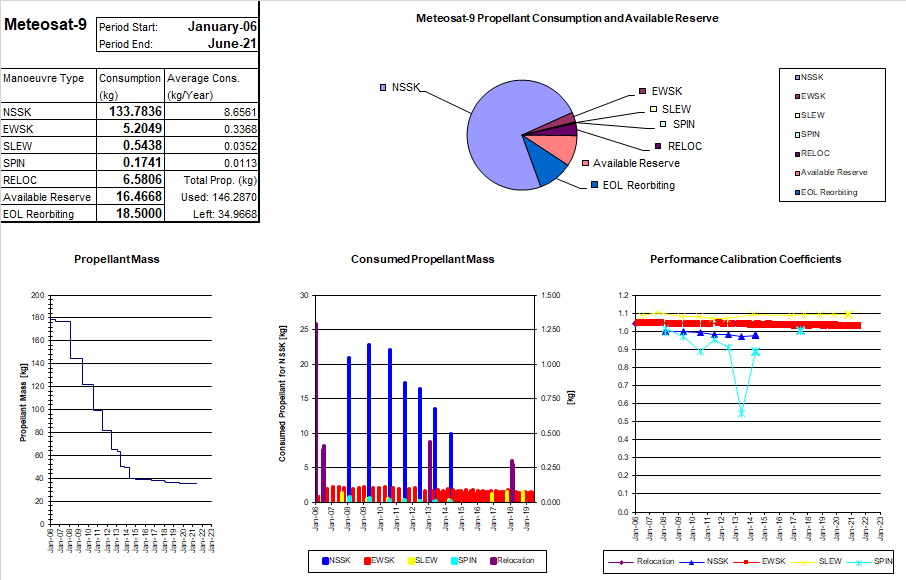Click the lowest SPIN data point near 0.55

click(741, 413)
